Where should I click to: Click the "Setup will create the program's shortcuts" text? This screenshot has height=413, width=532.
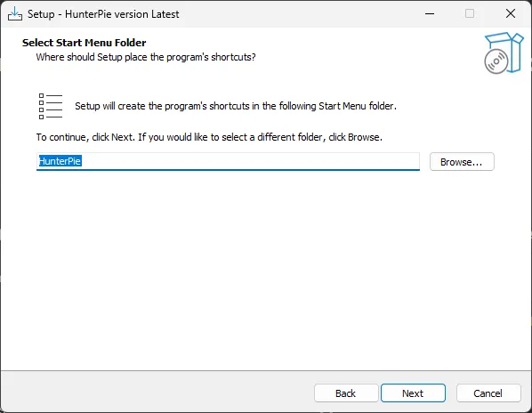coord(236,106)
